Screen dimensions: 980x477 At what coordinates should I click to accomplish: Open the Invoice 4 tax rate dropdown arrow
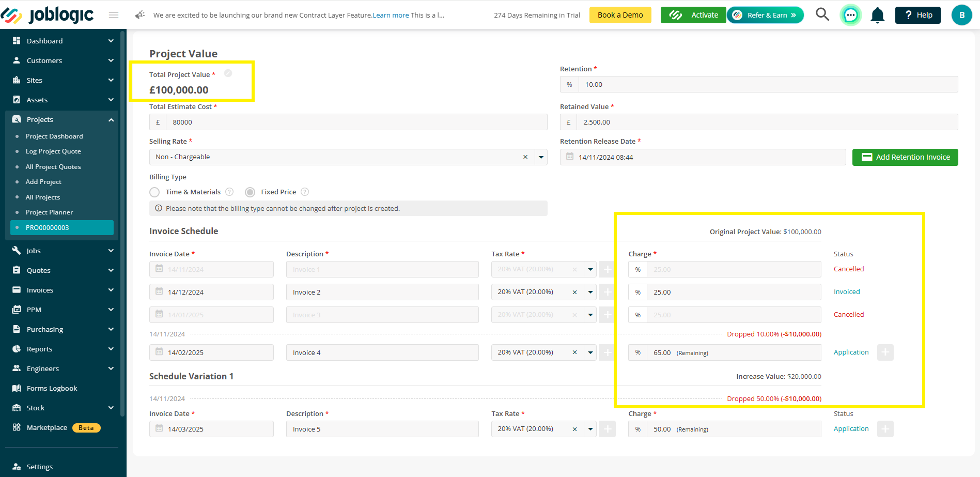point(590,352)
